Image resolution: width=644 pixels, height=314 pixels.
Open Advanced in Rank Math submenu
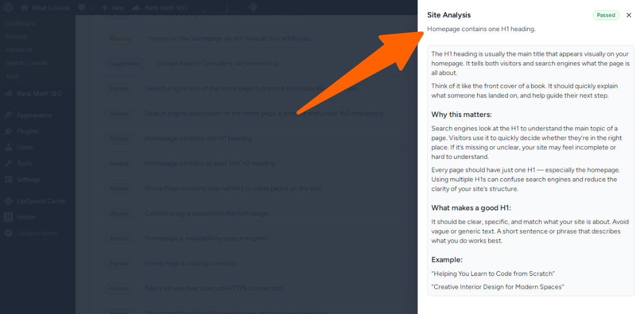[19, 50]
